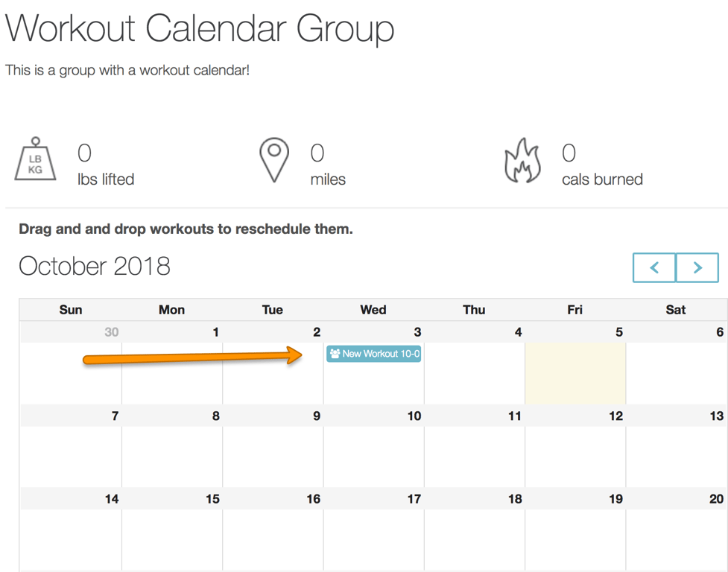
Task: Click the lbs lifted weight icon
Action: [x=36, y=159]
